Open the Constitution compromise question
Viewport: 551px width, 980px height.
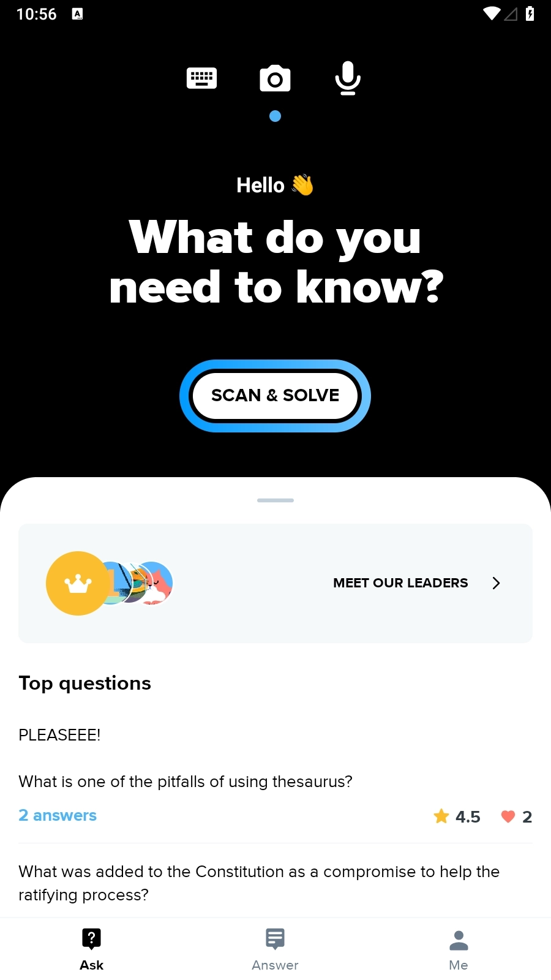[259, 883]
